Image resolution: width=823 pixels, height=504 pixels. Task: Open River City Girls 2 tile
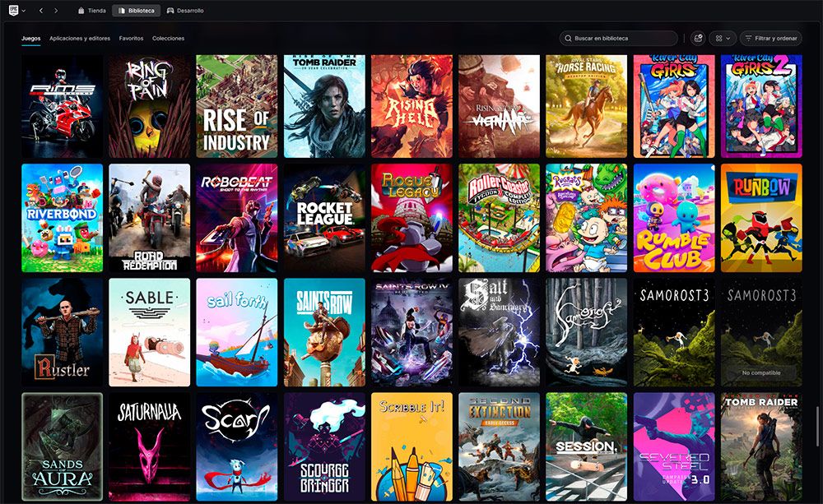point(761,106)
